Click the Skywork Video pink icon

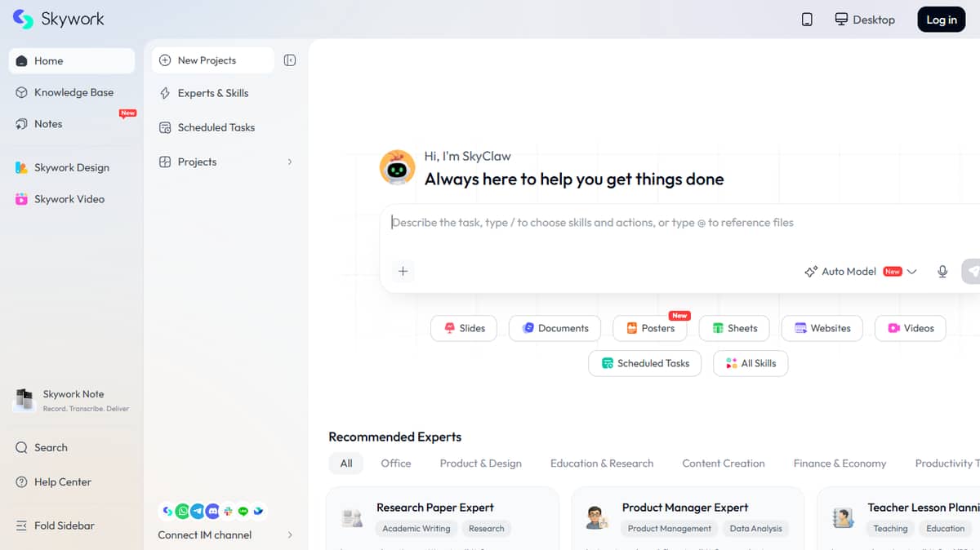[x=22, y=199]
